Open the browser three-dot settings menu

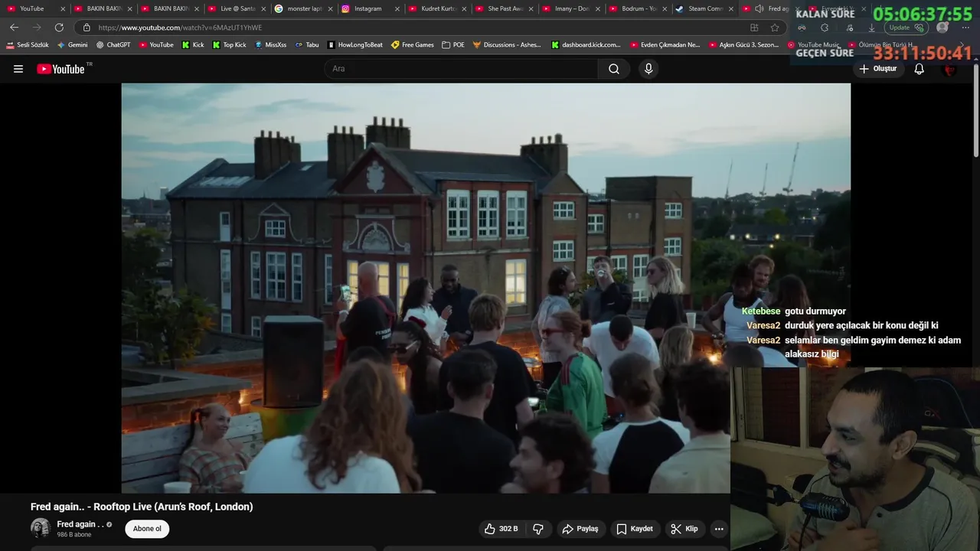click(x=965, y=28)
